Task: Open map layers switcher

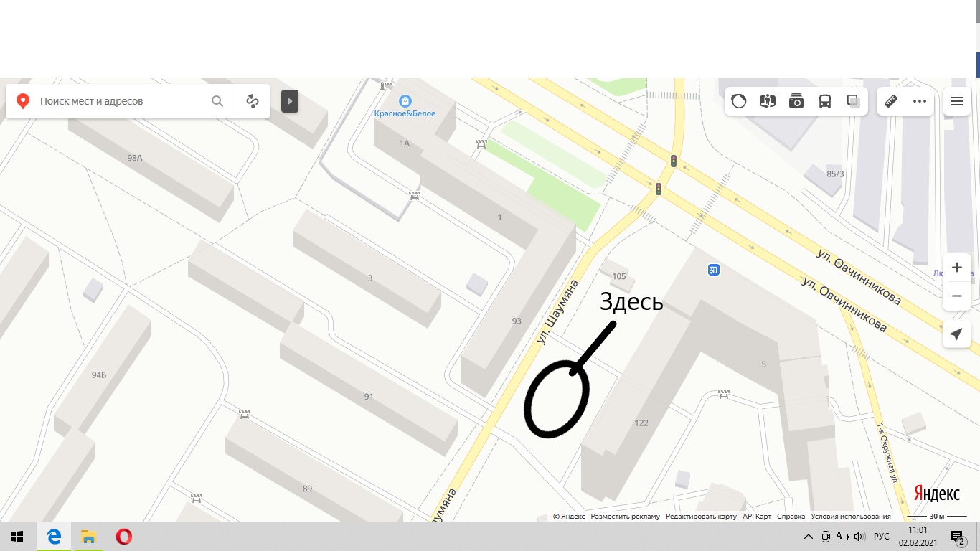Action: tap(853, 101)
